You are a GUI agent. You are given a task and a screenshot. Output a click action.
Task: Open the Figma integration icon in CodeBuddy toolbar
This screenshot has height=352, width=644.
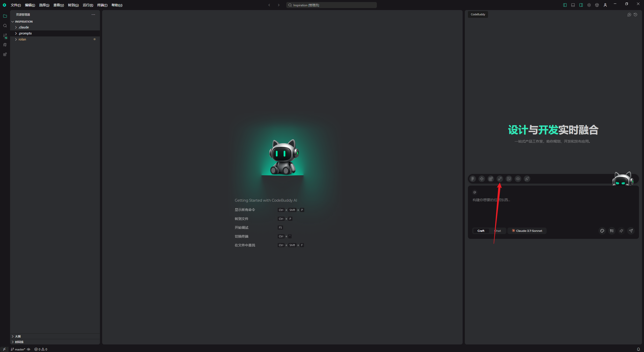coord(473,179)
